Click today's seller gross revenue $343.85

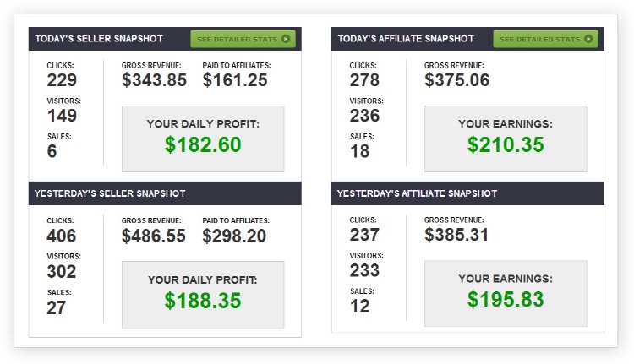tap(154, 80)
